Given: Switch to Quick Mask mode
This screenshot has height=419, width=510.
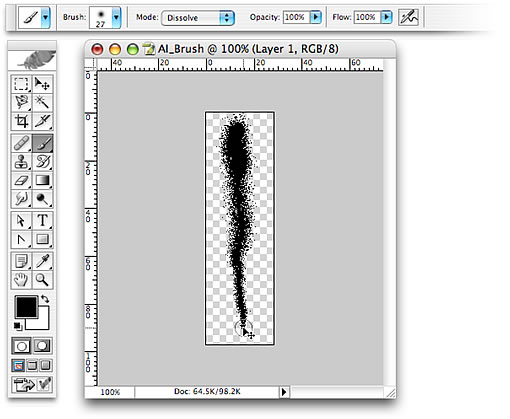Looking at the screenshot, I should [x=42, y=346].
